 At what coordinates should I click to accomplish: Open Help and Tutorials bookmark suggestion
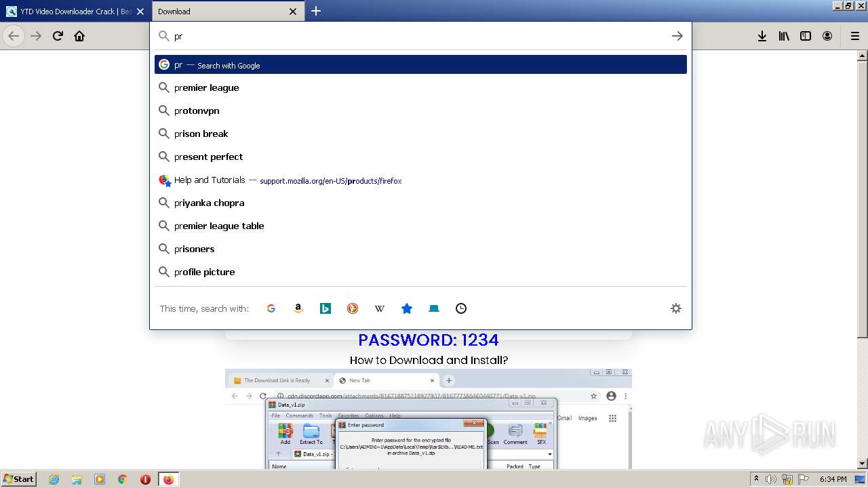click(x=420, y=180)
